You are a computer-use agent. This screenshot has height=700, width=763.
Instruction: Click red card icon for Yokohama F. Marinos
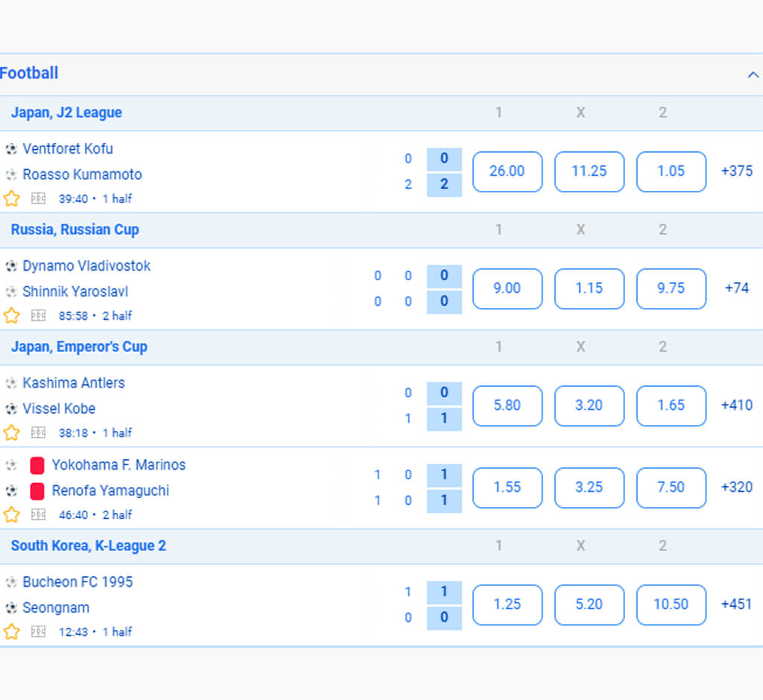[x=37, y=465]
